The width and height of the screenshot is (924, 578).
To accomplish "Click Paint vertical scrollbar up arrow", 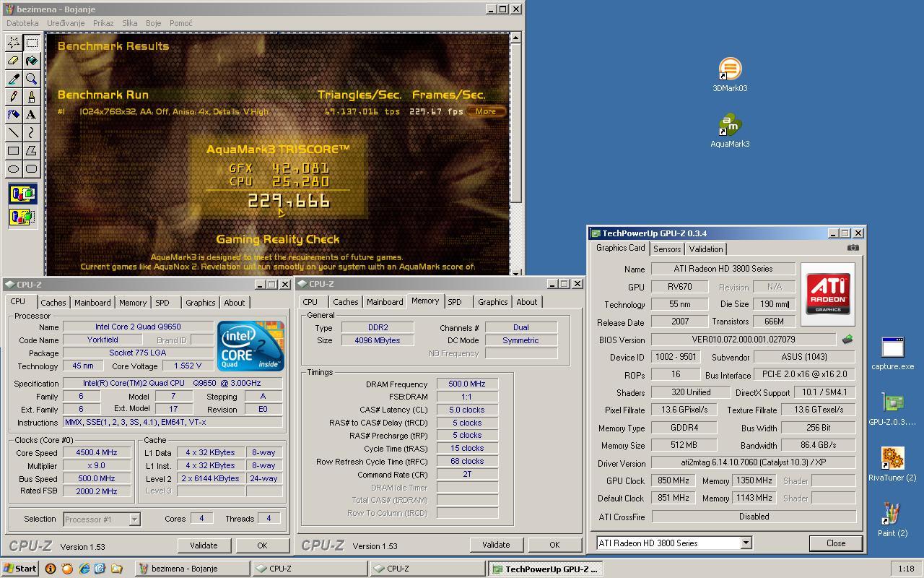I will coord(515,38).
